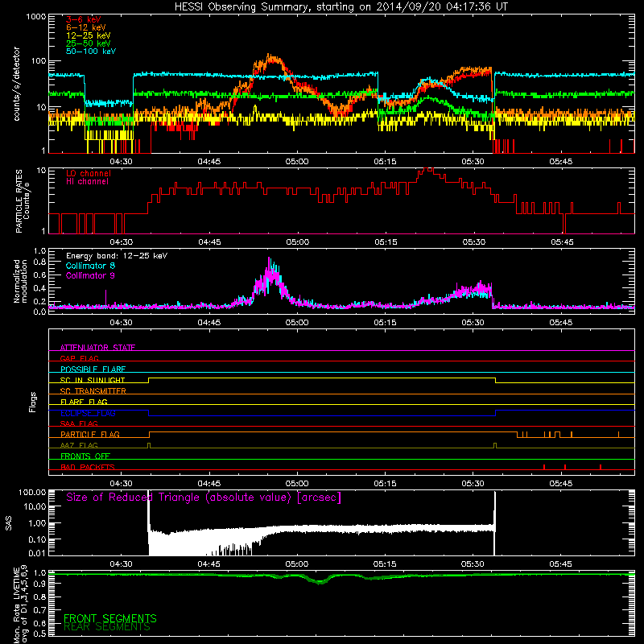Click the Normalized modulation axis label
644x644 pixels.
21,281
